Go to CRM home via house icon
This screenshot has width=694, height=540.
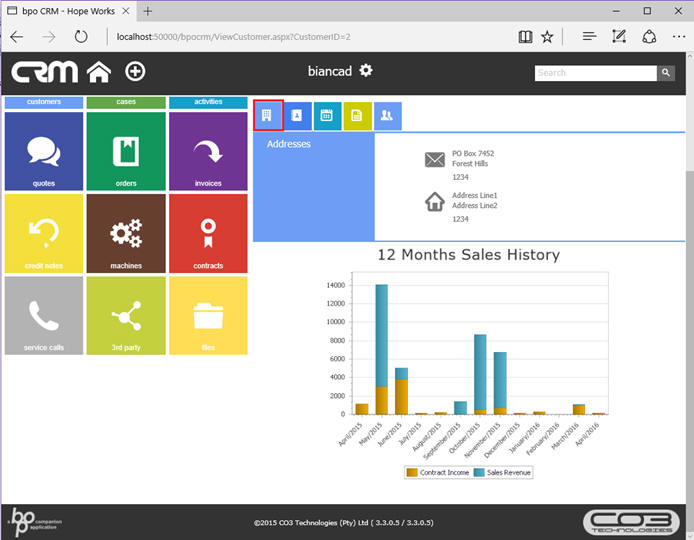pos(99,72)
